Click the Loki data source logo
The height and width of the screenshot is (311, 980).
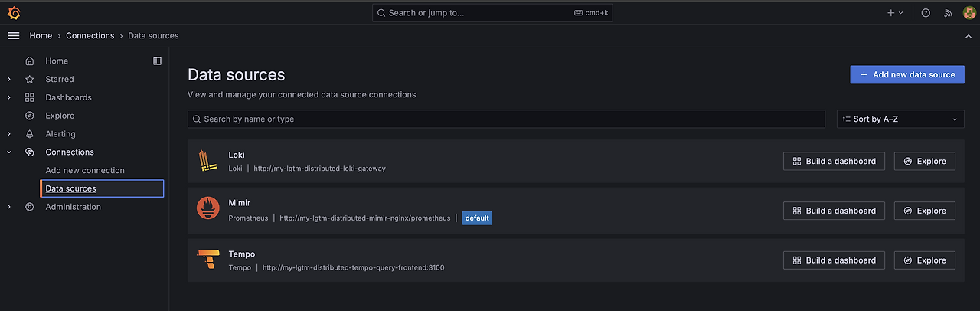[x=209, y=161]
